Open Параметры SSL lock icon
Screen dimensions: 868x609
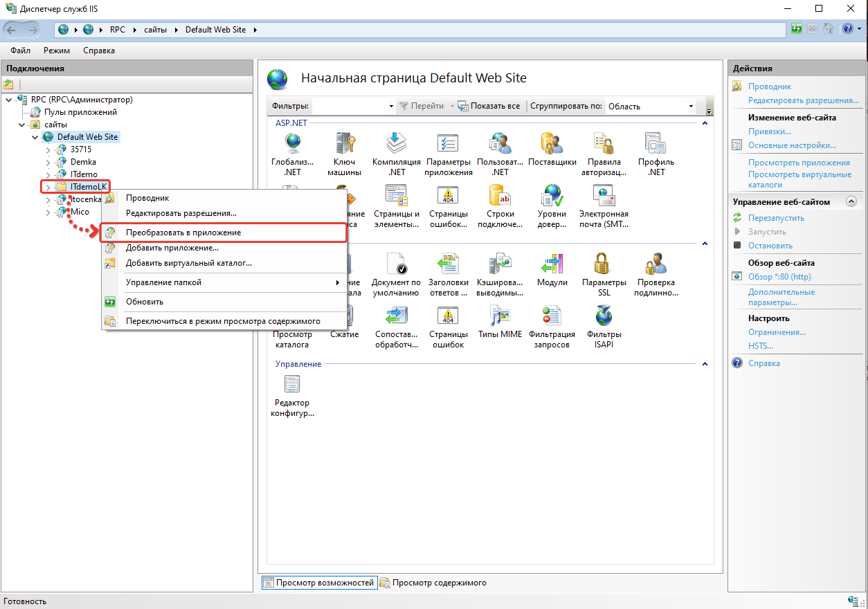604,264
